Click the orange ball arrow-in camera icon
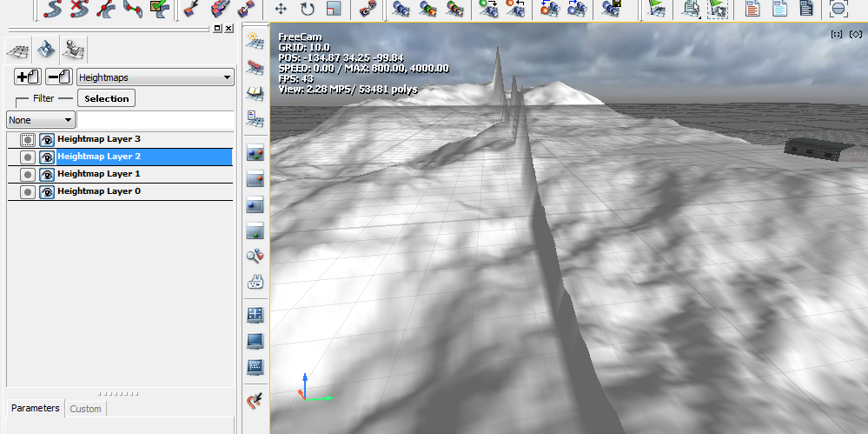Screen dimensions: 868x434 click(516, 9)
